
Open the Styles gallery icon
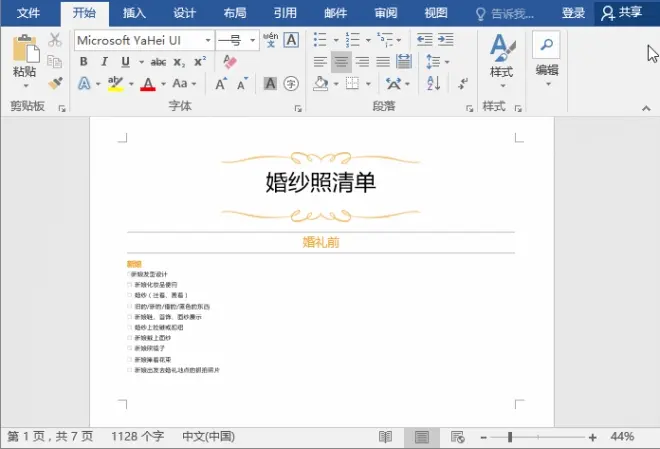click(x=503, y=48)
